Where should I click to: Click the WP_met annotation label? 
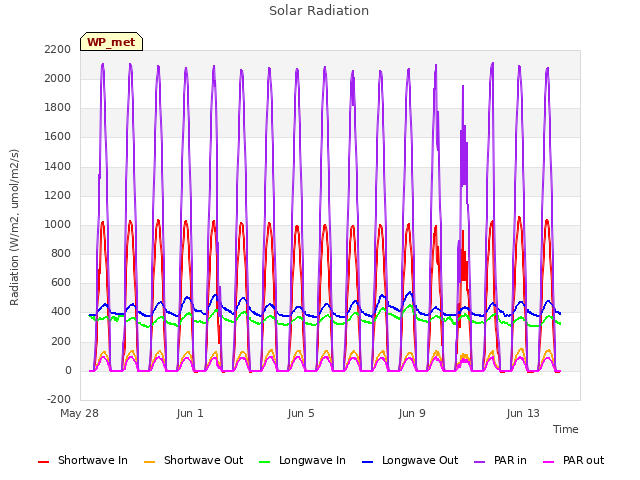coord(111,42)
